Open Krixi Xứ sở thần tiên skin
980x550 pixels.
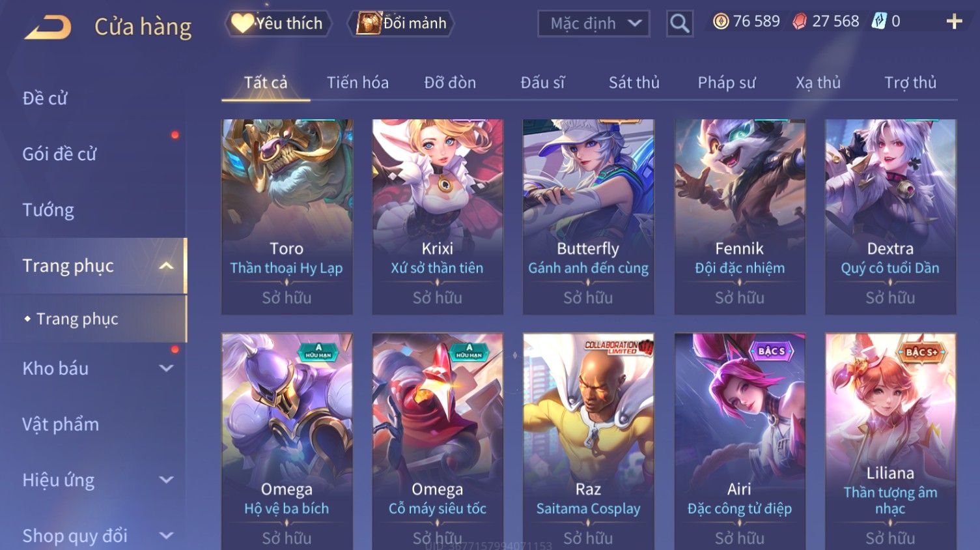coord(438,217)
